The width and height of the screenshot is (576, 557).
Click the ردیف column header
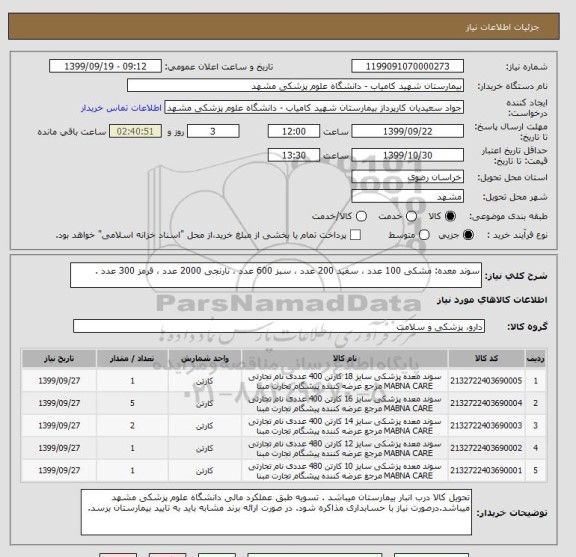coord(535,359)
